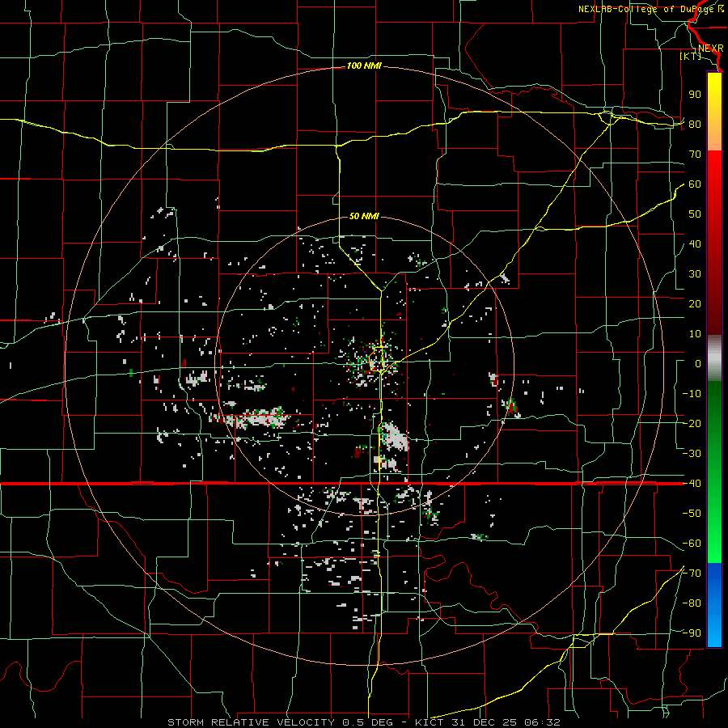Click the -90 scale value
Screen dimensions: 728x728
click(x=692, y=633)
